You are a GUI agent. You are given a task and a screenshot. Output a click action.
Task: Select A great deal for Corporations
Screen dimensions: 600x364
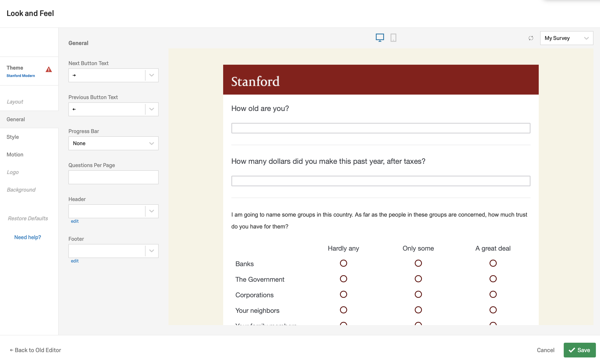click(493, 294)
